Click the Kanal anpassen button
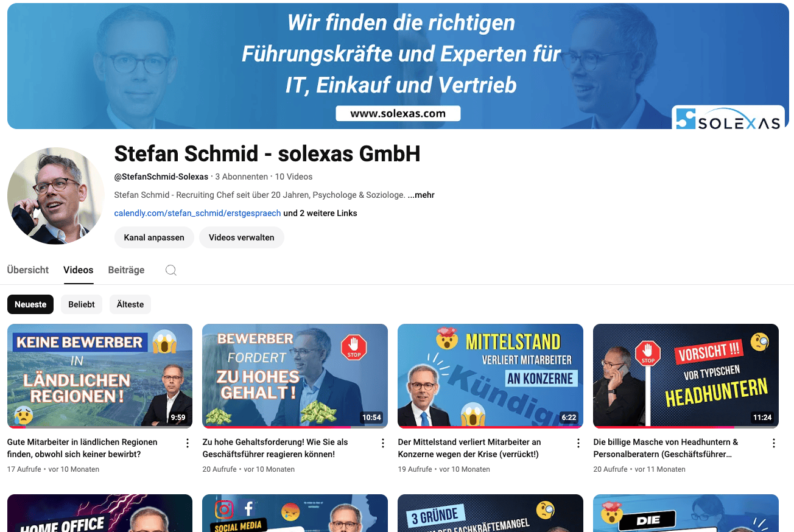 [x=154, y=237]
